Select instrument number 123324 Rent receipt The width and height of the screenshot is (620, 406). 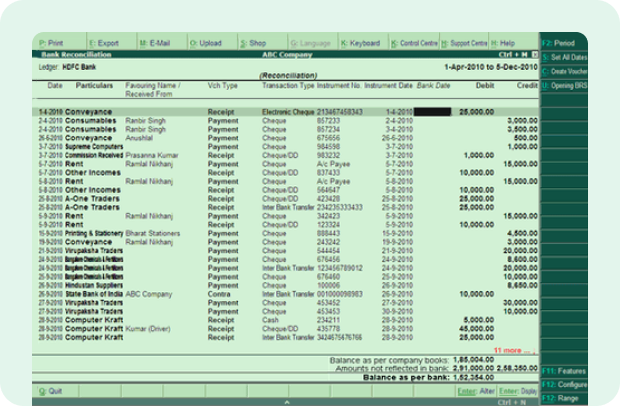point(328,225)
